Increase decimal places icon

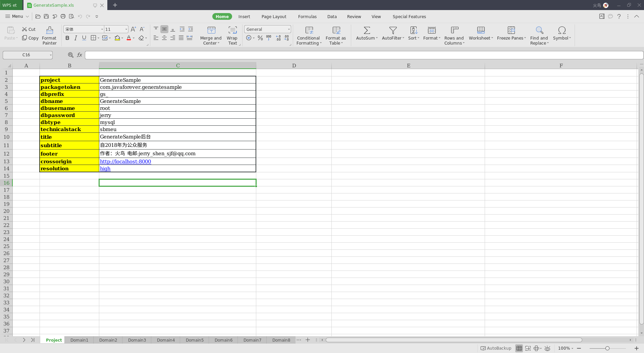(278, 38)
